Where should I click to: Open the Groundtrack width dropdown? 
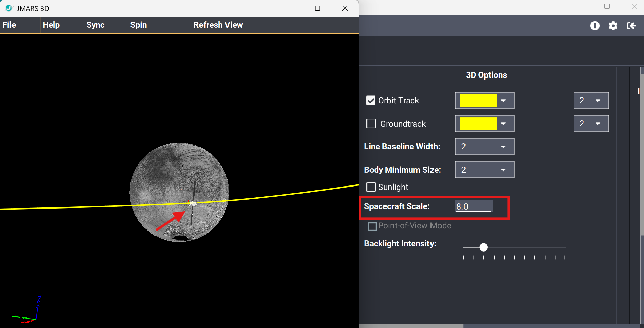(591, 124)
